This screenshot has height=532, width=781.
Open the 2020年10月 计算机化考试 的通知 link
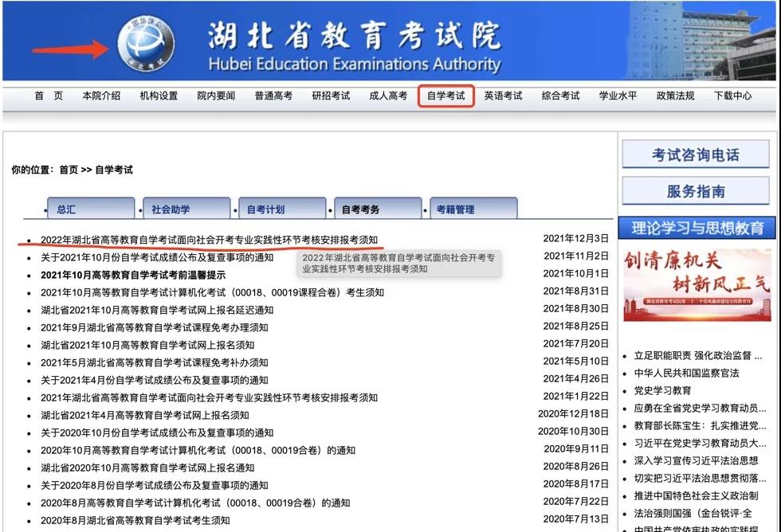click(x=198, y=451)
